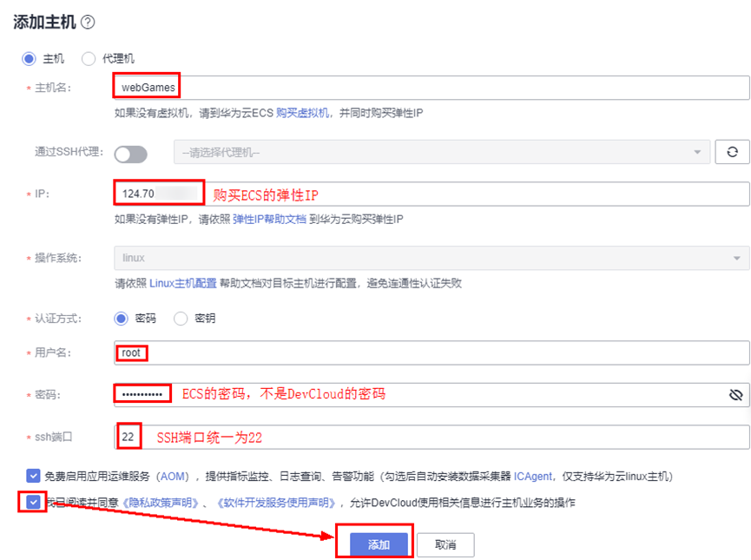Click the 取消 button
The height and width of the screenshot is (560, 751).
tap(445, 544)
